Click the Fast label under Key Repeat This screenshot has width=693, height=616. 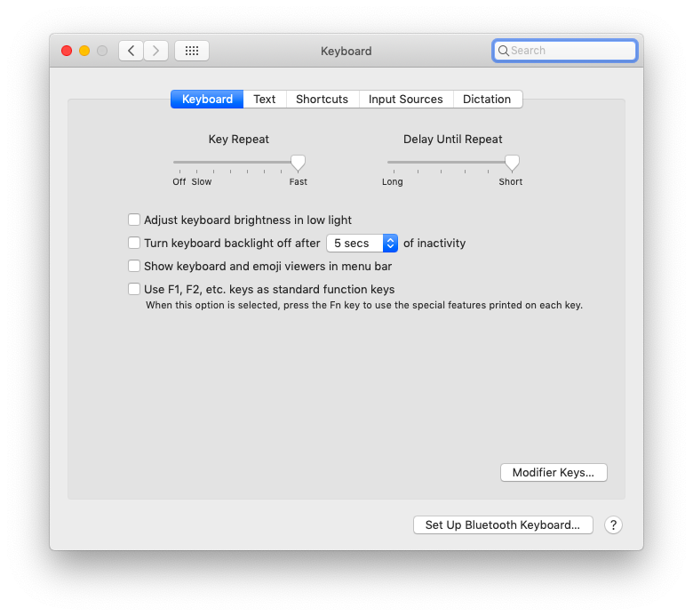299,181
